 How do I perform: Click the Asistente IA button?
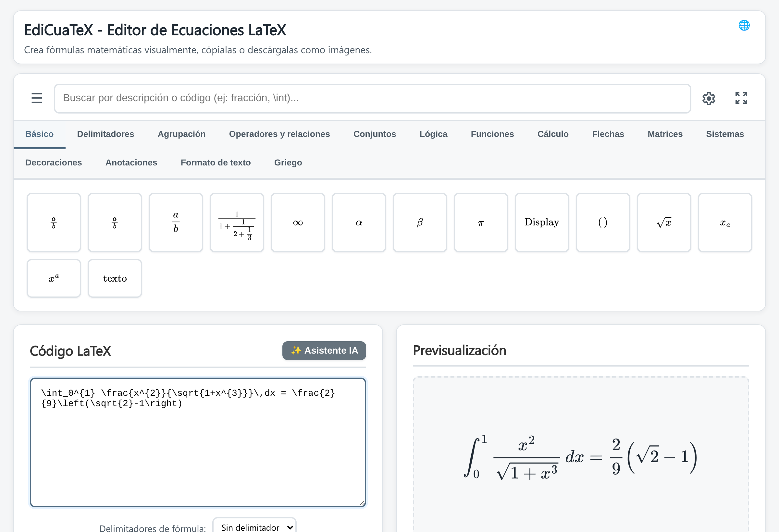point(324,351)
